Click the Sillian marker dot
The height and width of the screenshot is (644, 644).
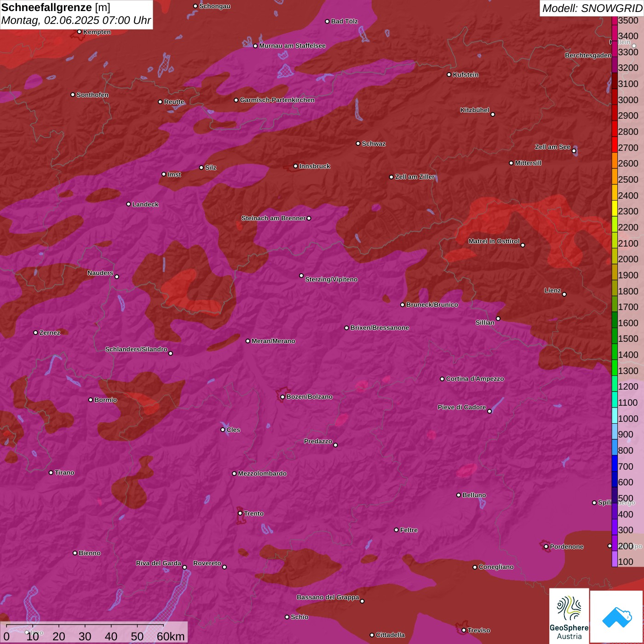point(498,318)
